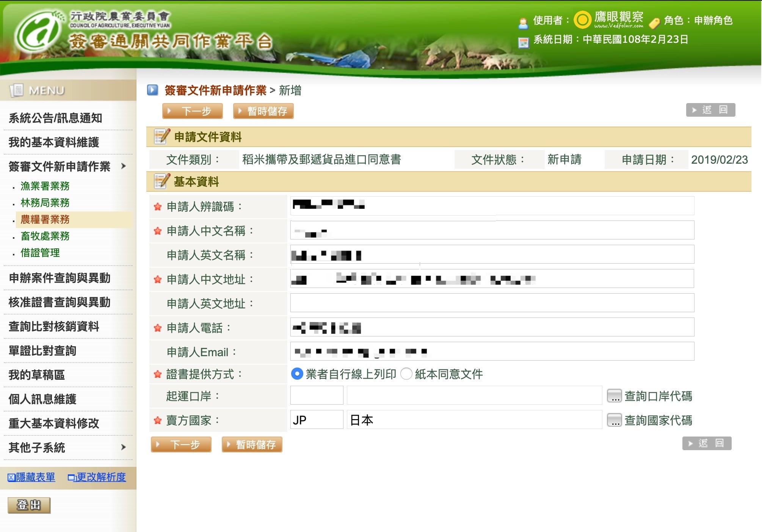Click the 稻米攜帶及郵遞貨品進口同意書 document type text
762x532 pixels.
[x=321, y=160]
